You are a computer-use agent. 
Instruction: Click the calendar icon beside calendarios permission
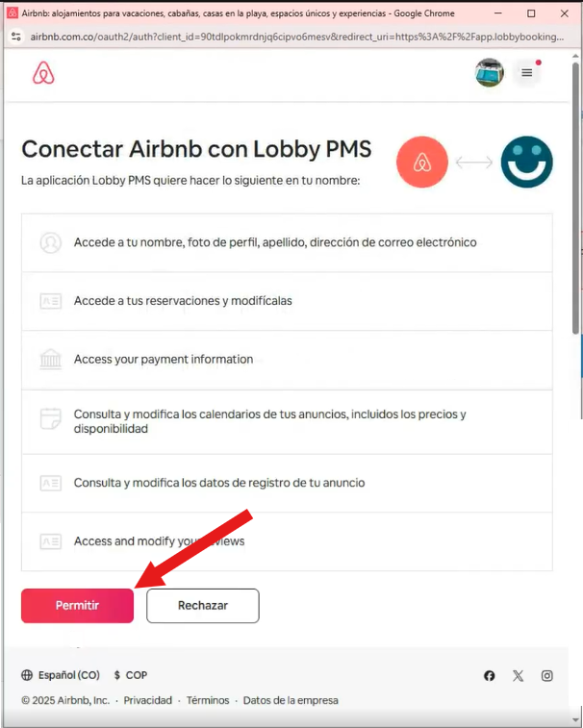(51, 418)
